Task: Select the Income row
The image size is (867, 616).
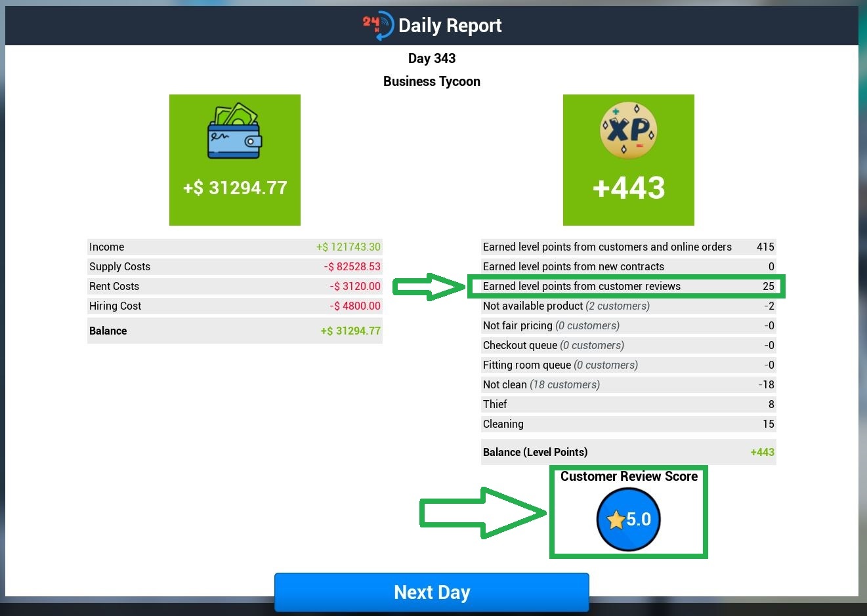Action: [235, 247]
